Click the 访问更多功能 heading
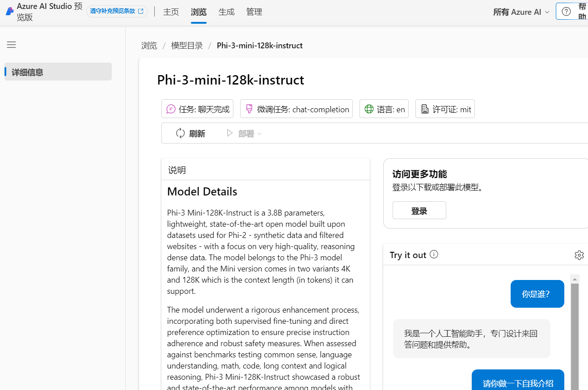This screenshot has height=390, width=588. click(419, 174)
